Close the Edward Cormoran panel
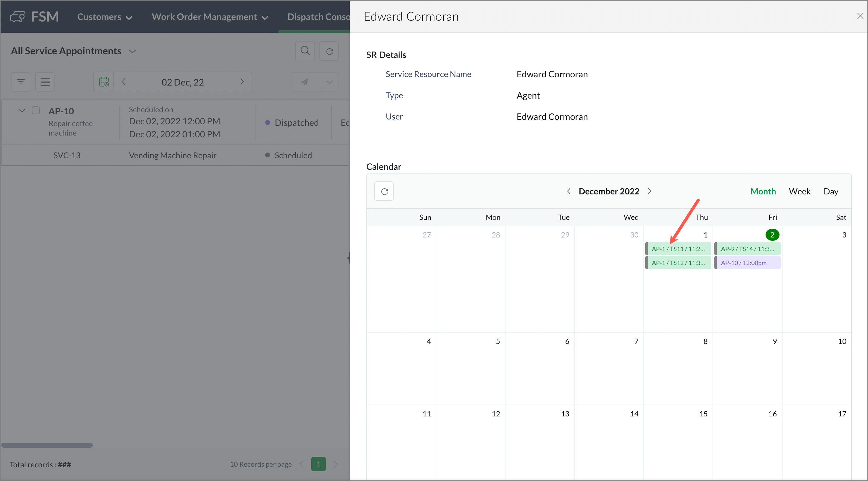868x481 pixels. click(x=860, y=16)
